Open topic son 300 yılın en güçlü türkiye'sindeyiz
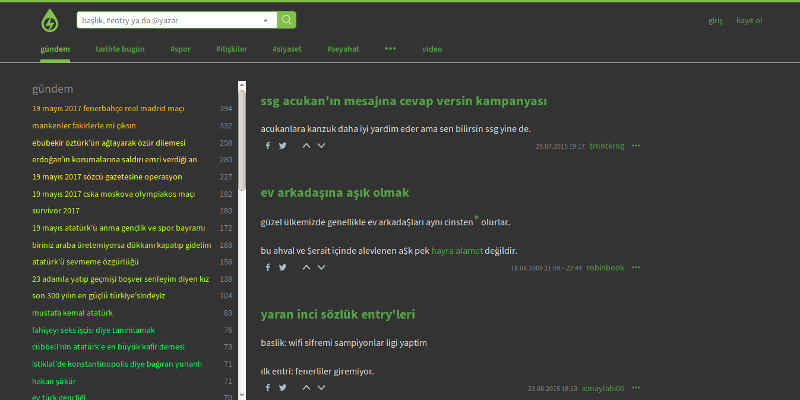Image resolution: width=800 pixels, height=400 pixels. 98,296
